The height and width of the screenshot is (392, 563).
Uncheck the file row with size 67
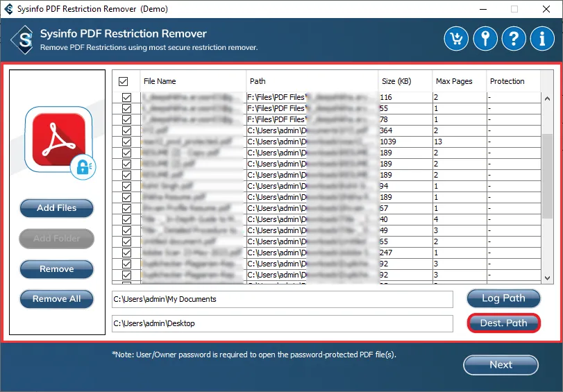tap(126, 209)
